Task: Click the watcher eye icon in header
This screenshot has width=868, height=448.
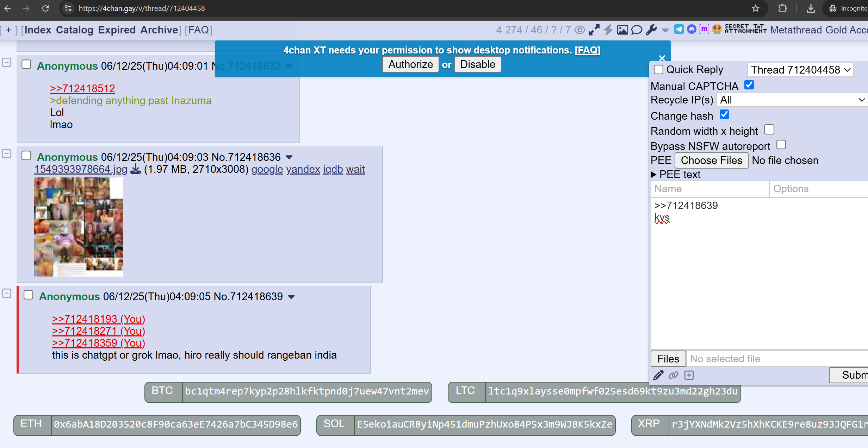Action: [x=580, y=30]
